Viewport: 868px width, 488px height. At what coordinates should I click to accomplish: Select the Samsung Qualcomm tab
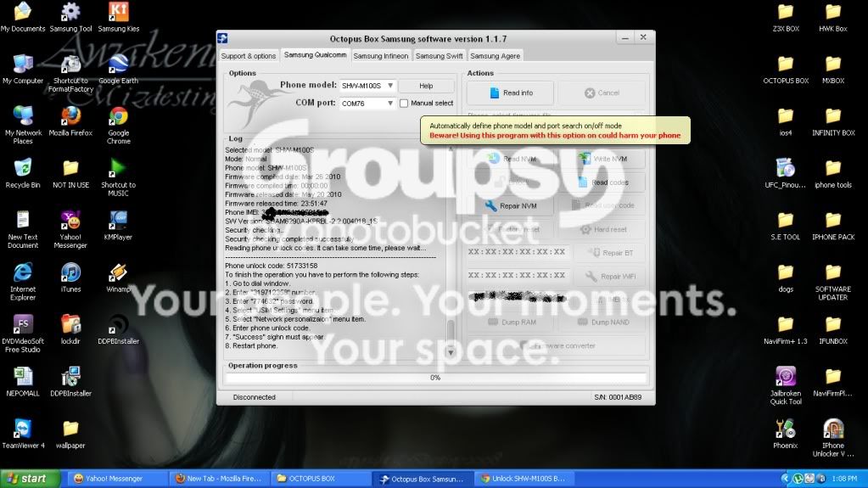click(315, 55)
